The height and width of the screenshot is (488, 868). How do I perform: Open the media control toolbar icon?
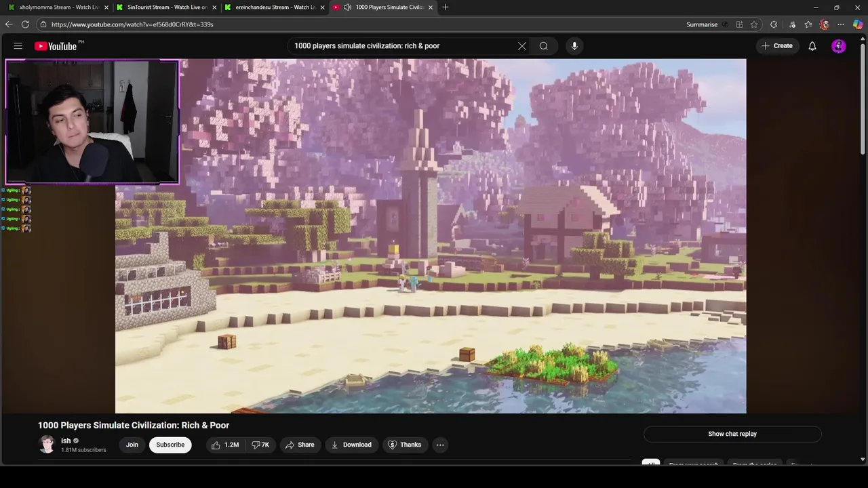(792, 24)
